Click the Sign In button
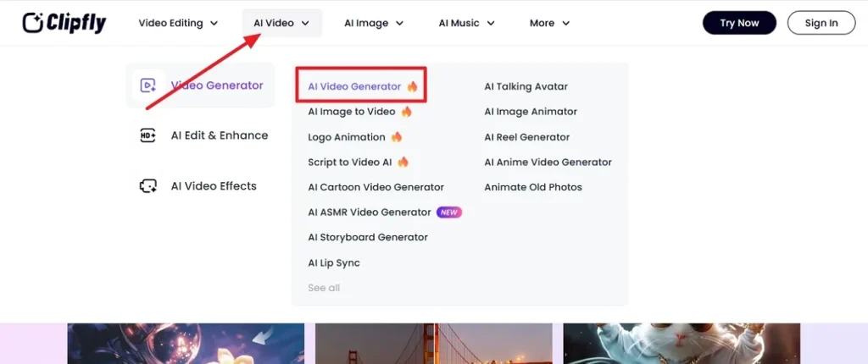 pos(821,23)
